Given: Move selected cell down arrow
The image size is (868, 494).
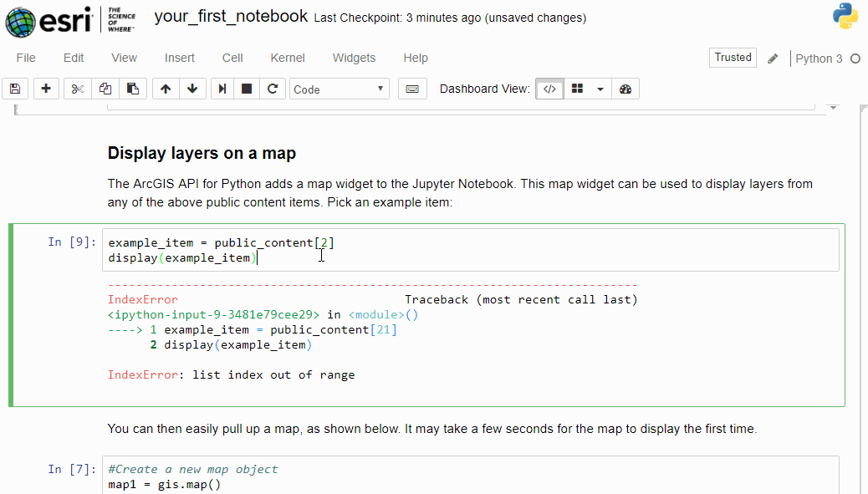Looking at the screenshot, I should click(192, 89).
